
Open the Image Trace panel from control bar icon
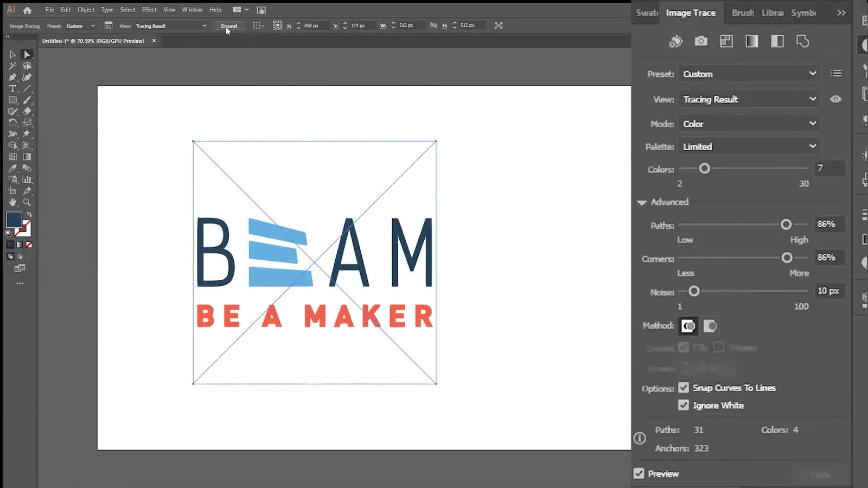tap(108, 25)
